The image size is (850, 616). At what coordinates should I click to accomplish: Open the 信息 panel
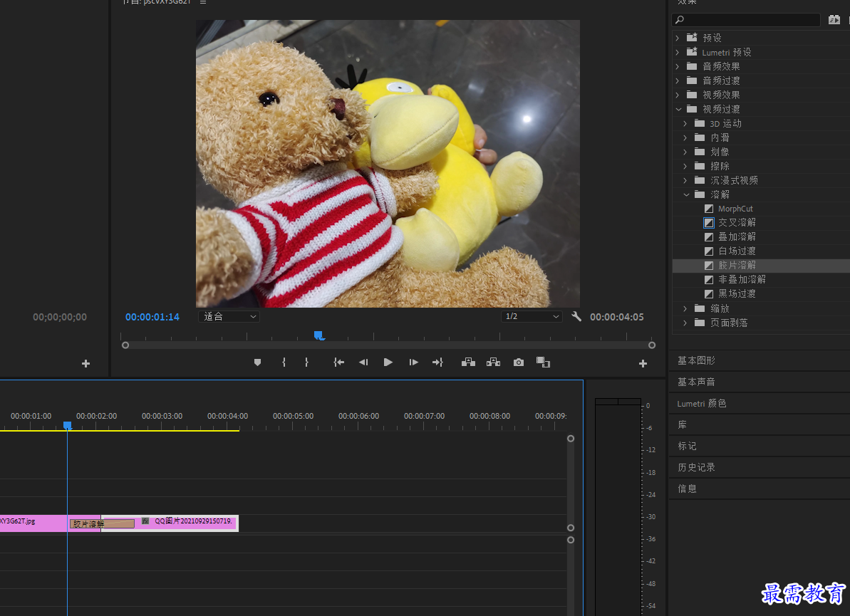(687, 489)
